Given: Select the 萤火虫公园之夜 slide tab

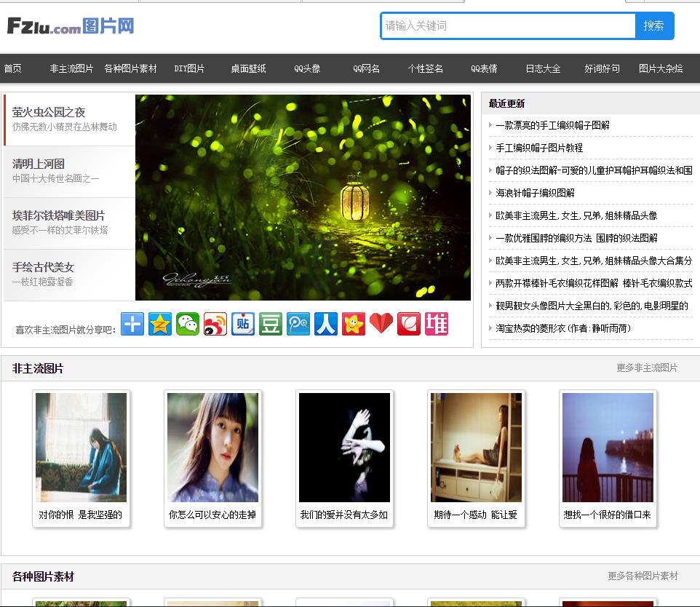Looking at the screenshot, I should click(69, 119).
